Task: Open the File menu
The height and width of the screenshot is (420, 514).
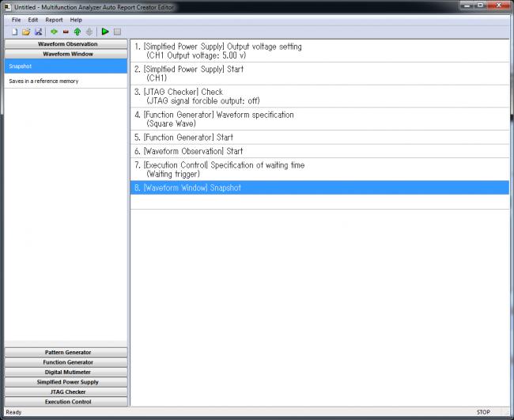Action: click(x=16, y=20)
